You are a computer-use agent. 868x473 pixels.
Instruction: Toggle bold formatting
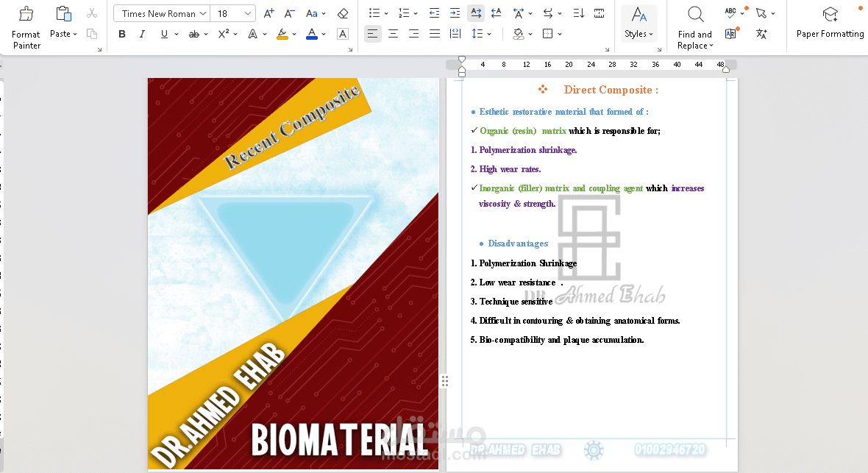pos(122,34)
